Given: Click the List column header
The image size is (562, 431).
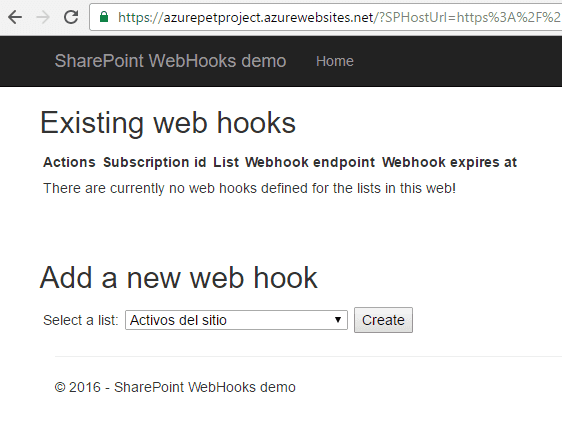Looking at the screenshot, I should tap(226, 162).
